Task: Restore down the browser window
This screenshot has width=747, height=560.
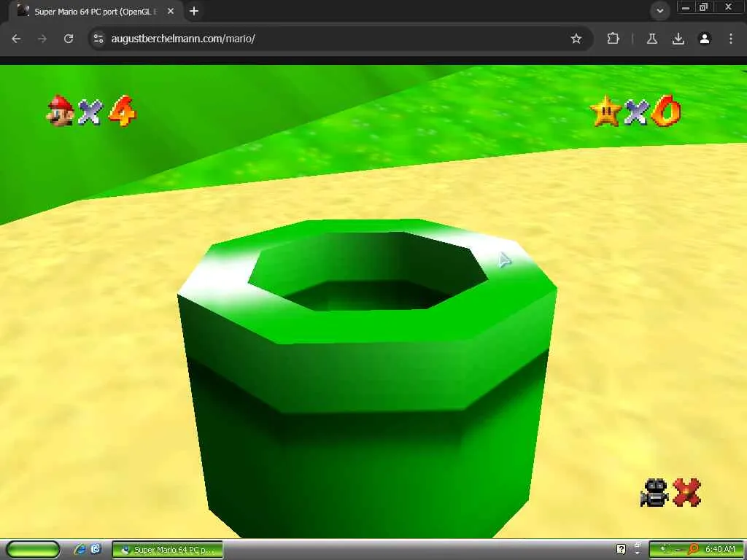Action: point(703,7)
